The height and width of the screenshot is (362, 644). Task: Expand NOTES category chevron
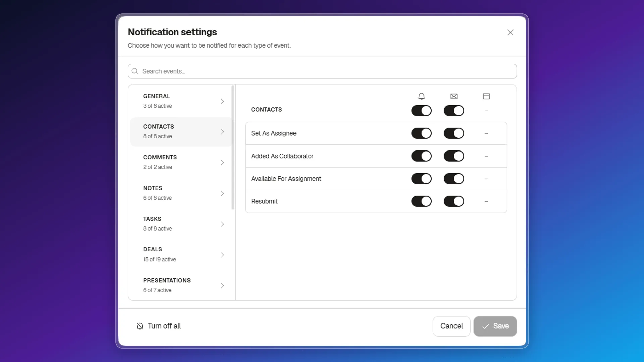pos(222,193)
